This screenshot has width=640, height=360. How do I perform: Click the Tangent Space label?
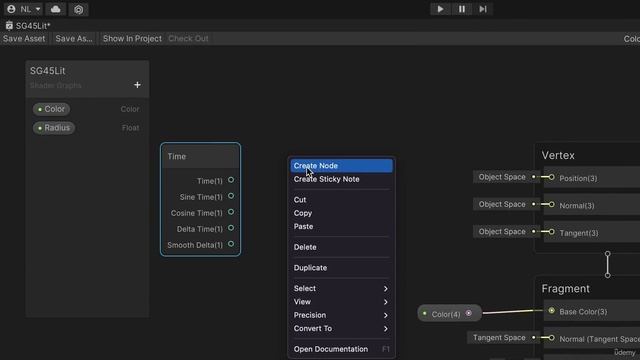(499, 338)
